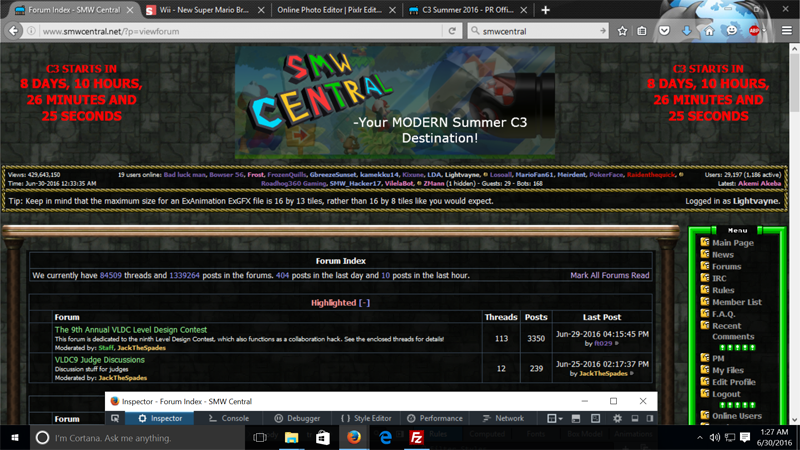Image resolution: width=800 pixels, height=450 pixels.
Task: Open the downloads arrow icon
Action: (687, 31)
